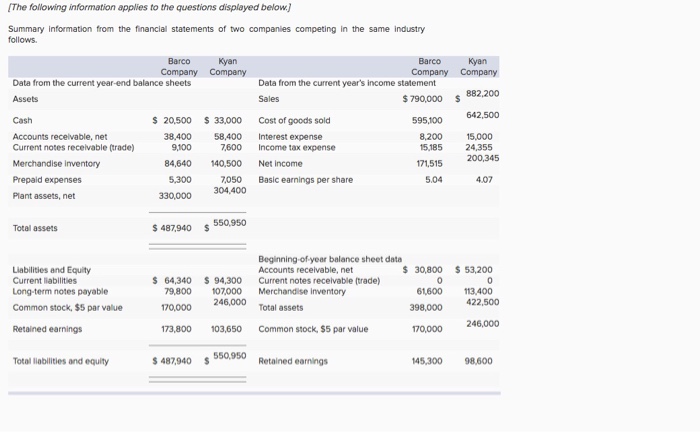Select the 24,355 income tax value
This screenshot has width=700, height=432.
pos(479,147)
